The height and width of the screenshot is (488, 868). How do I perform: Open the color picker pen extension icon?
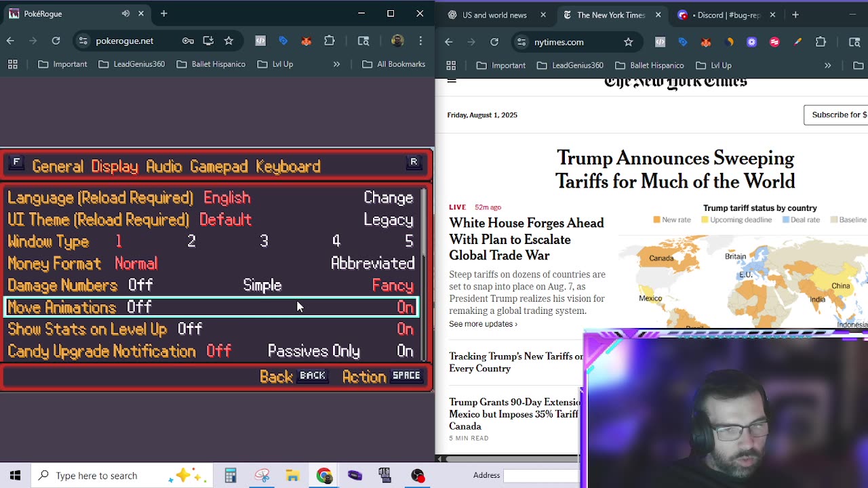click(x=797, y=42)
